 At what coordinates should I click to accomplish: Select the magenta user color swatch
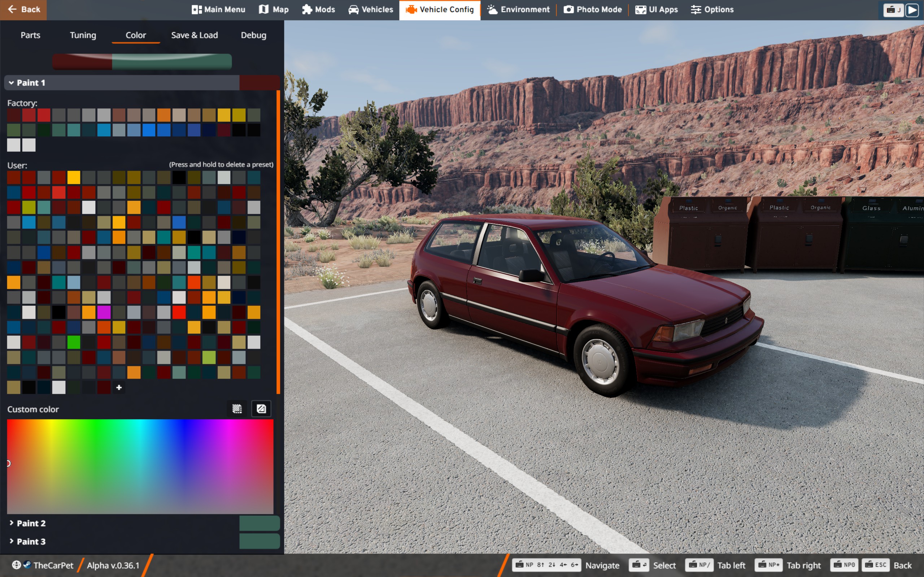(104, 312)
